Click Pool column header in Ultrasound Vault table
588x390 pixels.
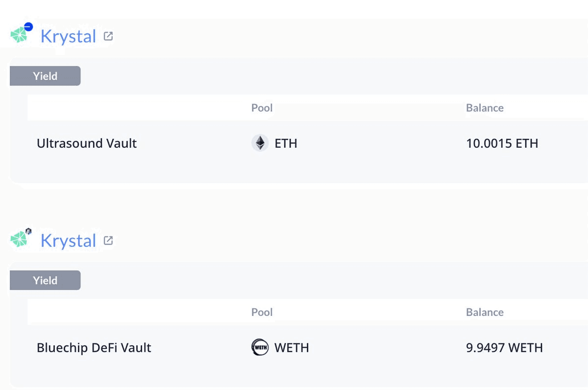pos(262,108)
